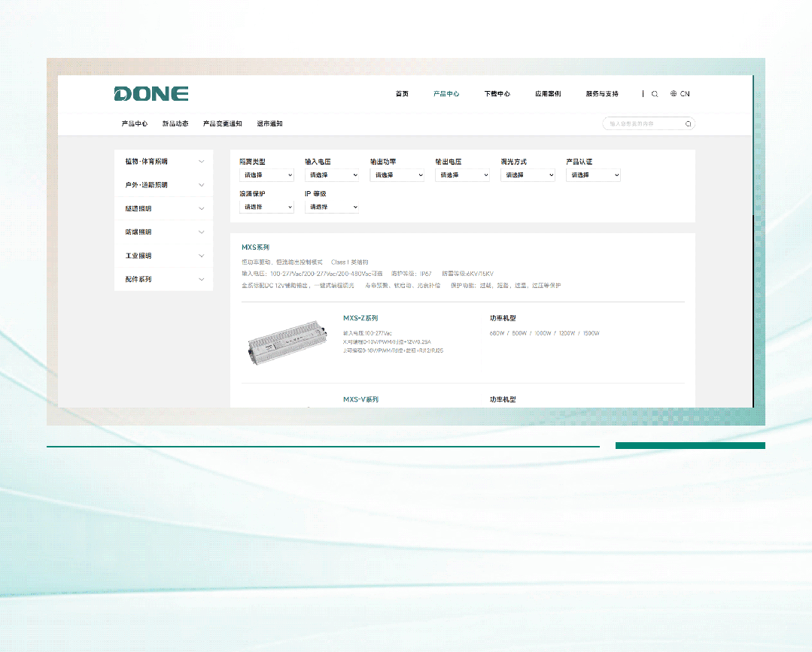The width and height of the screenshot is (812, 652).
Task: Open the 输出功率 filter dropdown
Action: [x=397, y=175]
